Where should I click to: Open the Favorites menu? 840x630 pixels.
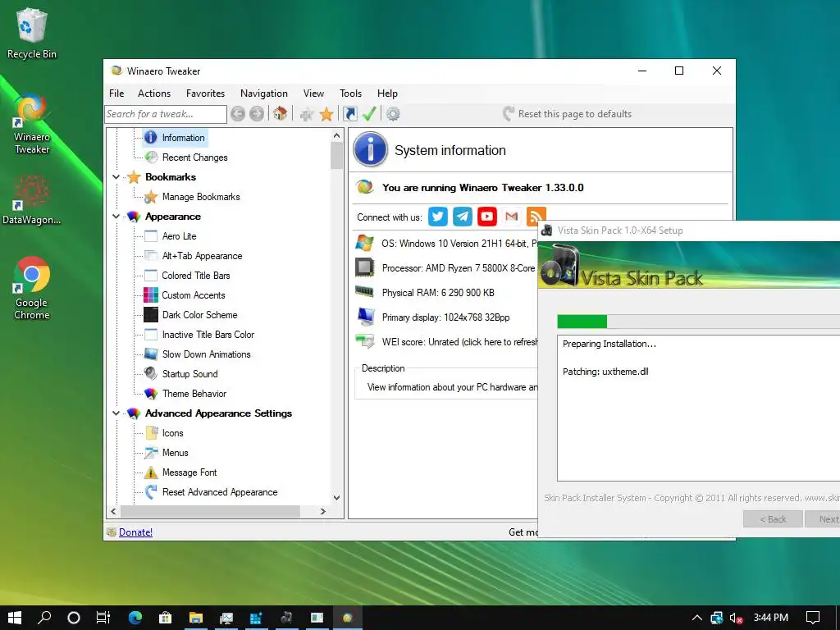[205, 94]
